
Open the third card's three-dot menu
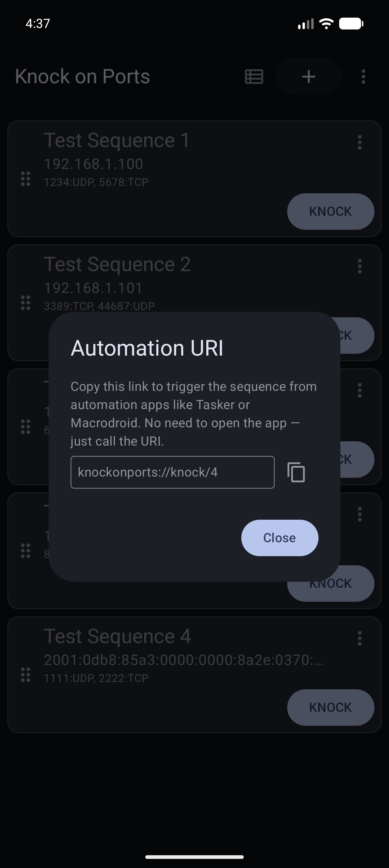click(x=360, y=390)
